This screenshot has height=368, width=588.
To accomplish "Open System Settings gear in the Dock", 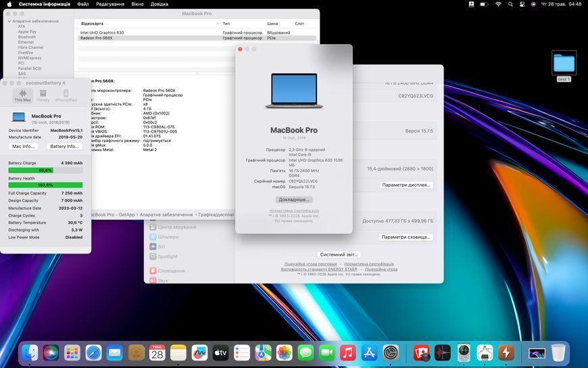I will 391,353.
